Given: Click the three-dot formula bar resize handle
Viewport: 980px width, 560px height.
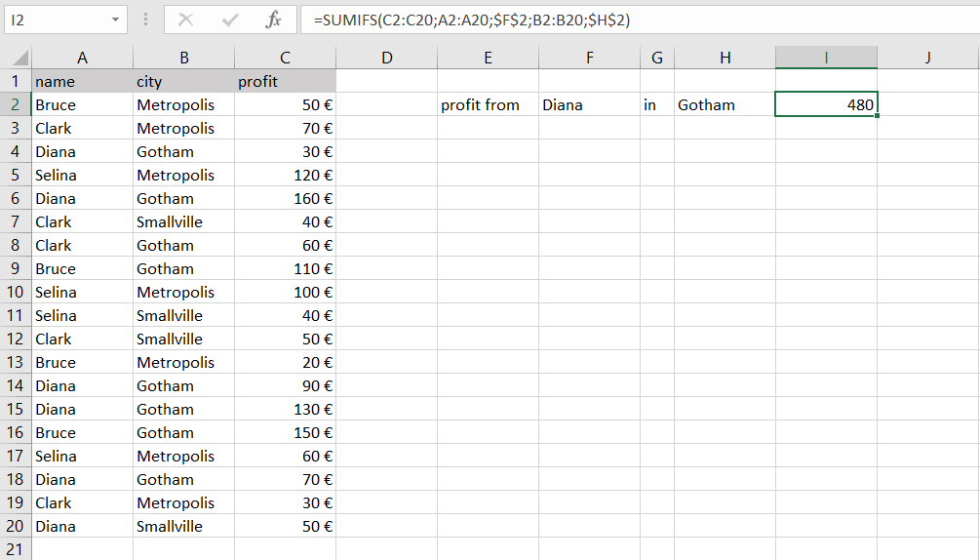Looking at the screenshot, I should (x=145, y=20).
